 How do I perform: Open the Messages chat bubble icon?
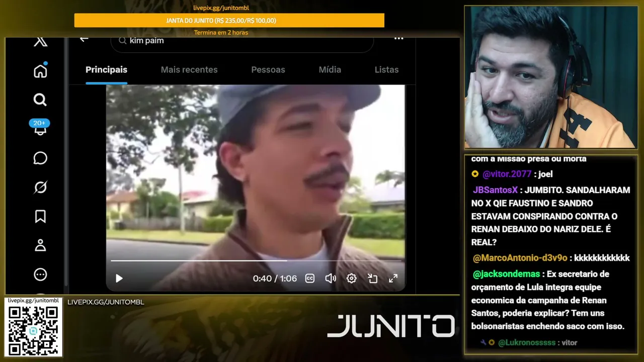(x=40, y=158)
